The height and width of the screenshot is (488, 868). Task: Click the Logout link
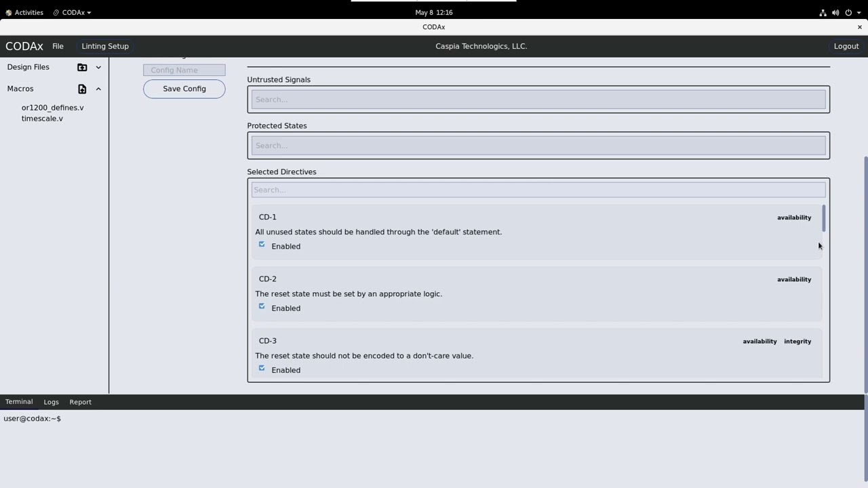tap(846, 46)
